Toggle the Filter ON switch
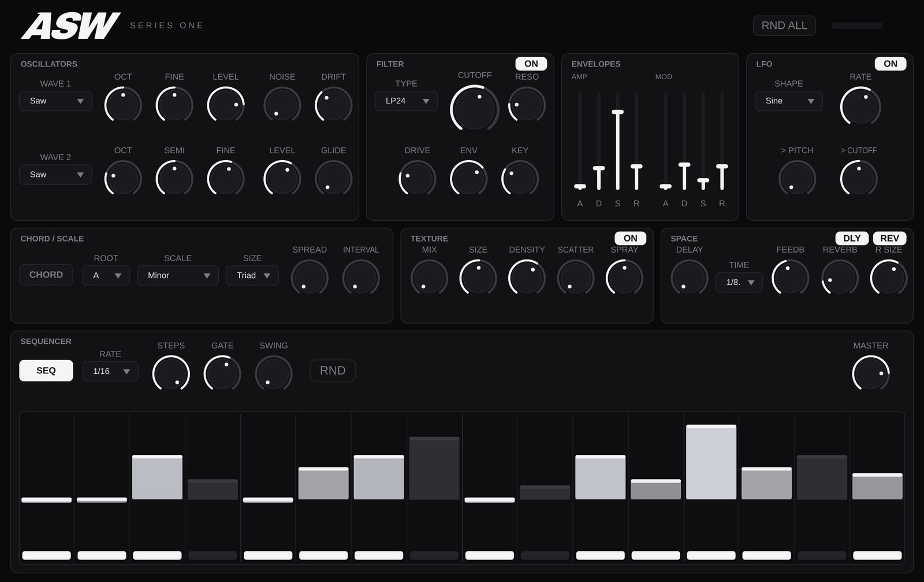 tap(531, 64)
